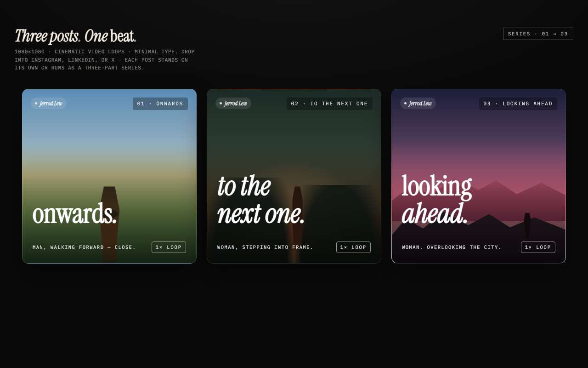
Task: Click the Jerrod Lew badge on the looking ahead card
Action: pos(418,103)
